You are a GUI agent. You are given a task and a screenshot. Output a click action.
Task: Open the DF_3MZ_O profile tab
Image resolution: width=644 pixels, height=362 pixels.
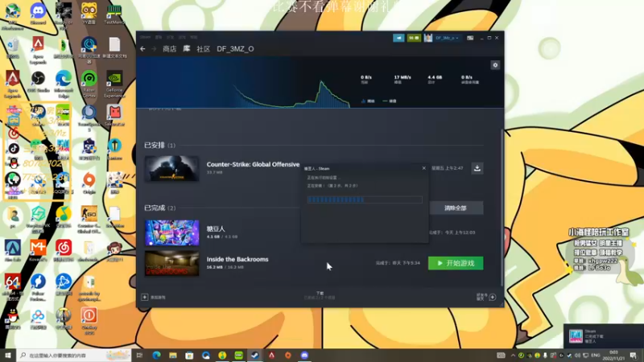pos(235,49)
